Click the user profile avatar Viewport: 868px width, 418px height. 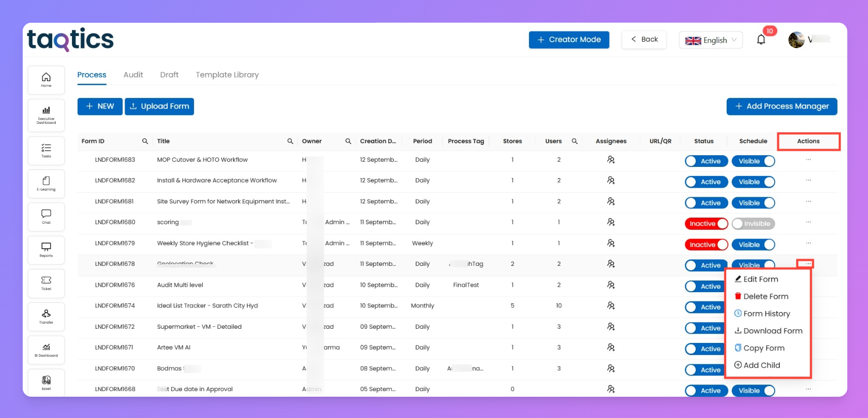pos(796,40)
